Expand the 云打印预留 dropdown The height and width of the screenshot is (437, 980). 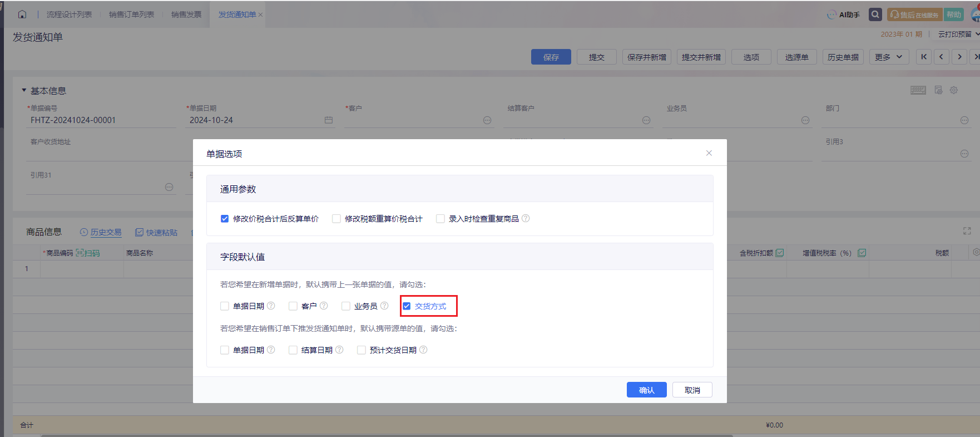(958, 34)
